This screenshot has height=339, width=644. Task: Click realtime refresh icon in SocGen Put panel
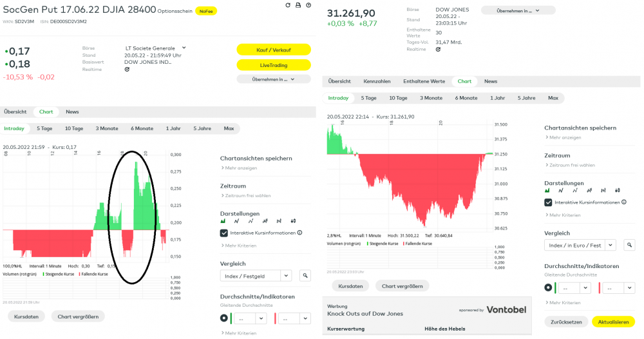coord(127,70)
